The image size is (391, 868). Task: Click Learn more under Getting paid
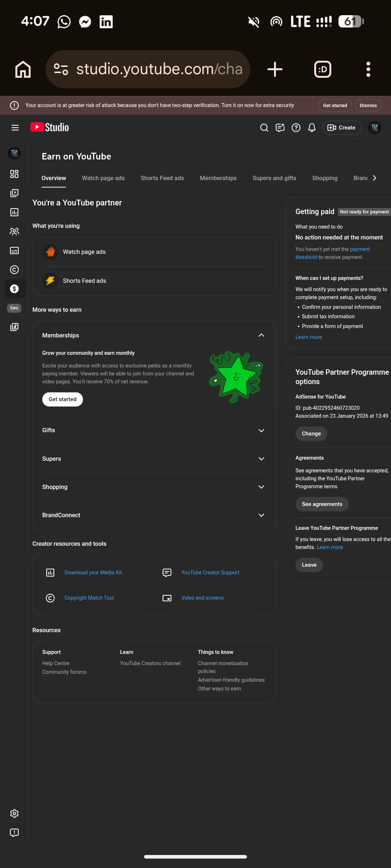tap(308, 337)
